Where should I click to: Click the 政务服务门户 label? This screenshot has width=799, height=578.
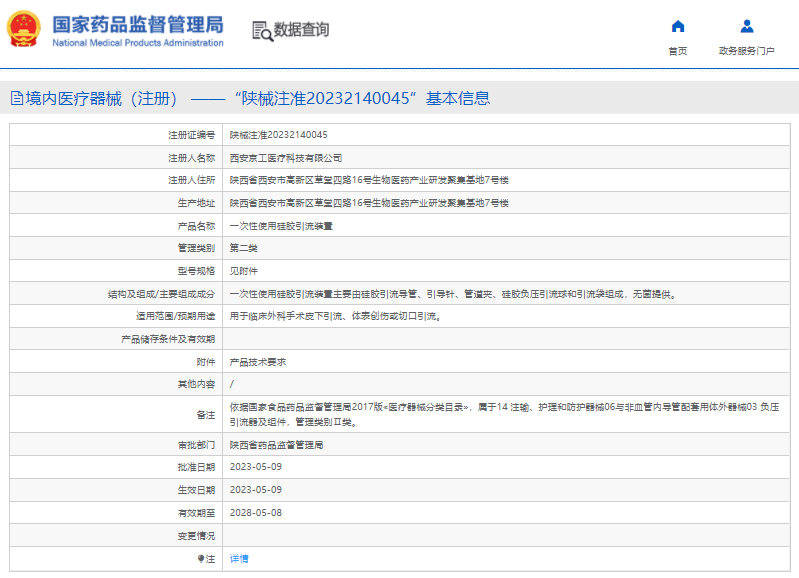click(747, 51)
